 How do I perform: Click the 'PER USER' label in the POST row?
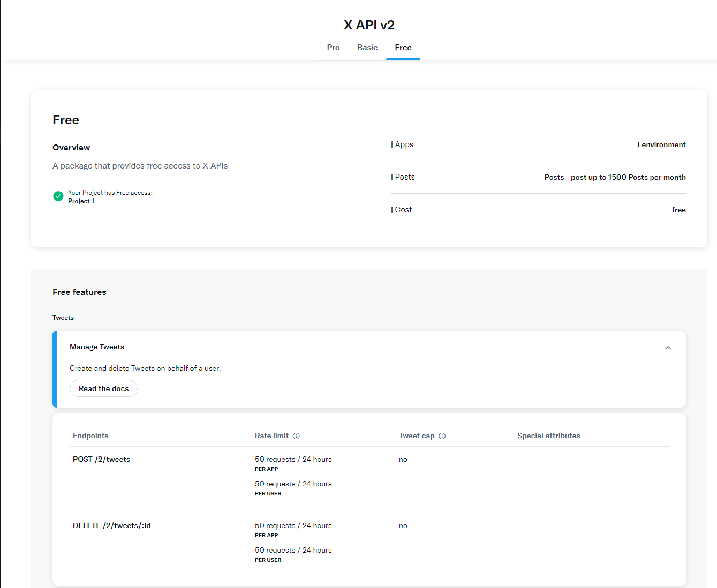[x=268, y=494]
